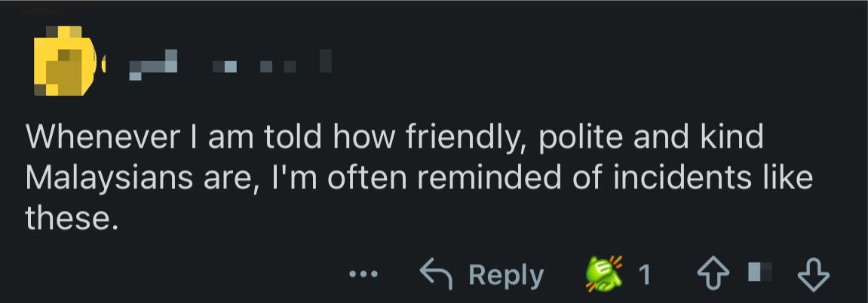
Task: Open the blurred username profile link
Action: [x=155, y=65]
